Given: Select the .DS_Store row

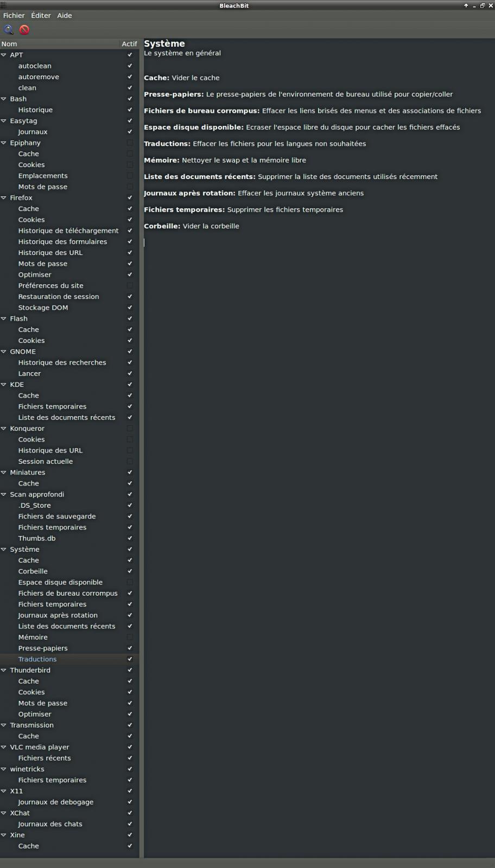Looking at the screenshot, I should (69, 505).
